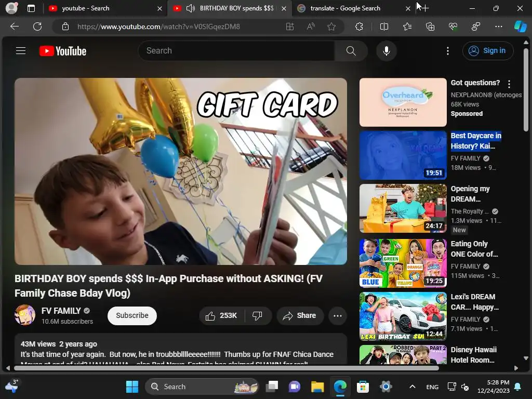Open the Edge profile avatar
The image size is (532, 399).
(x=11, y=8)
